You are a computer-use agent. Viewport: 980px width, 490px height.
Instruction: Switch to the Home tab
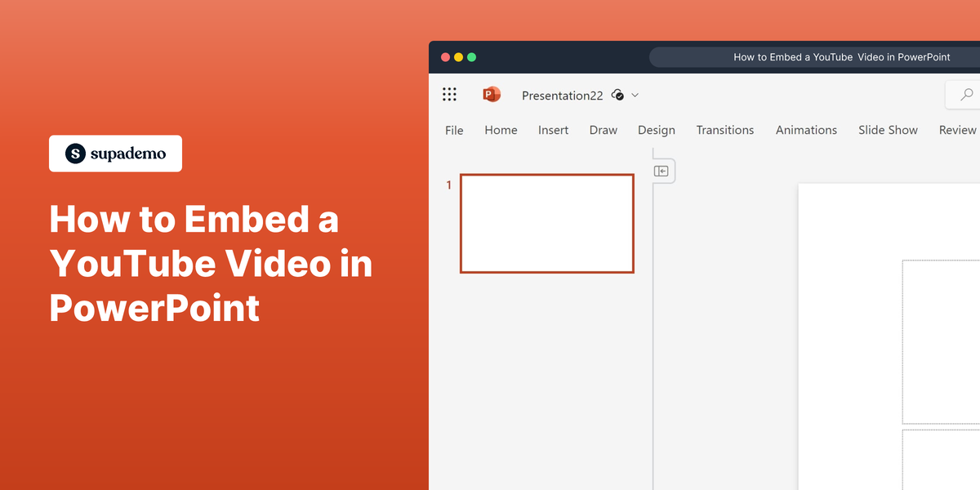point(501,129)
